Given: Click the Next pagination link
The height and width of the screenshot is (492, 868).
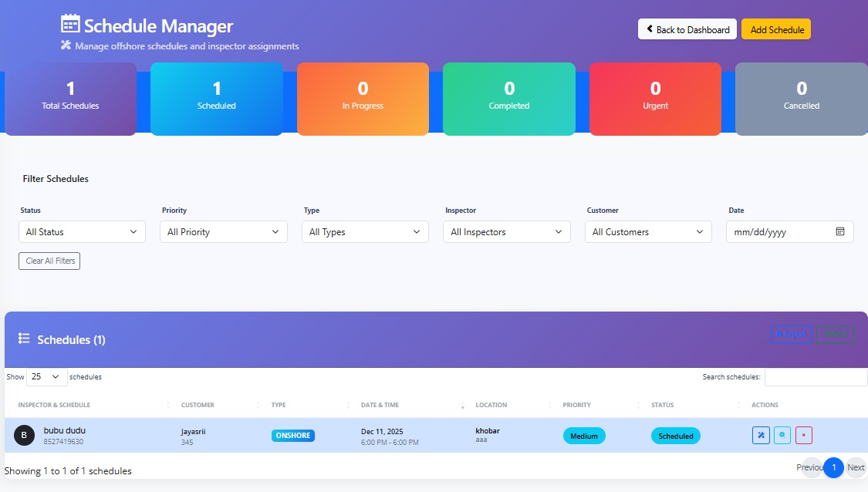Looking at the screenshot, I should (x=855, y=467).
